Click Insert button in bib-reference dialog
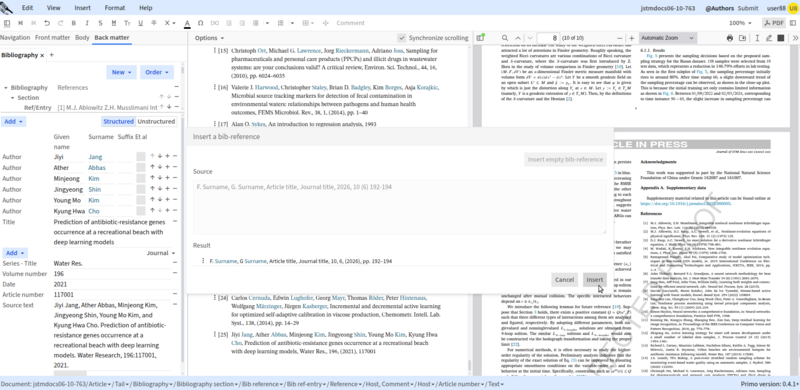This screenshot has width=800, height=390. [x=595, y=280]
